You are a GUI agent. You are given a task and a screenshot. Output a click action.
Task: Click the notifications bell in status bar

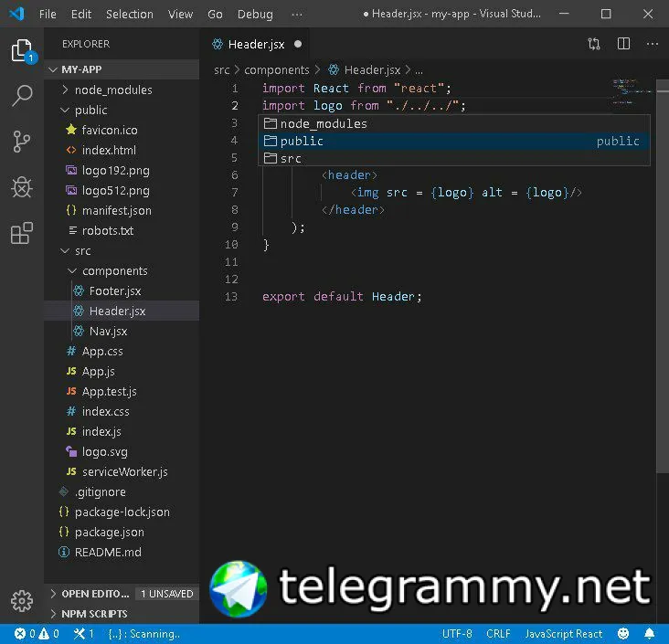650,633
